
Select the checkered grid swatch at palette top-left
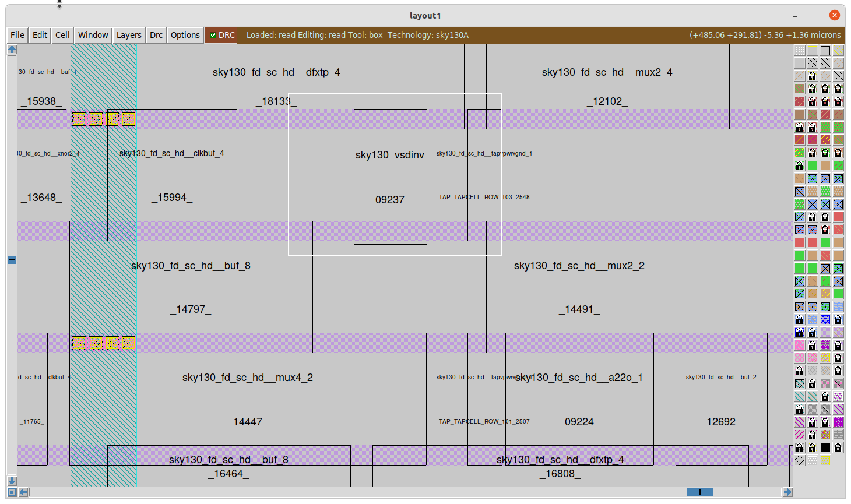799,50
